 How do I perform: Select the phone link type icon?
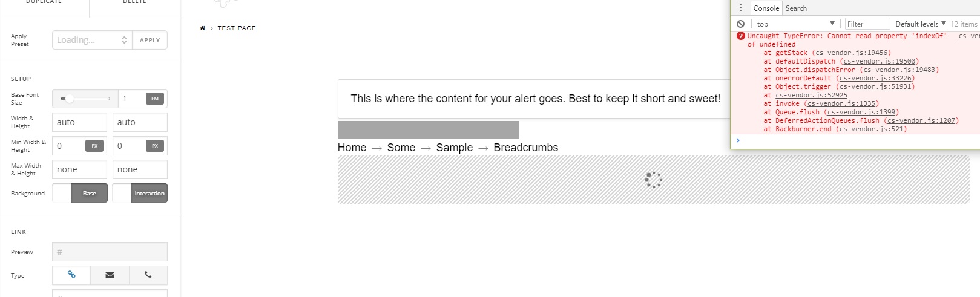pos(148,275)
